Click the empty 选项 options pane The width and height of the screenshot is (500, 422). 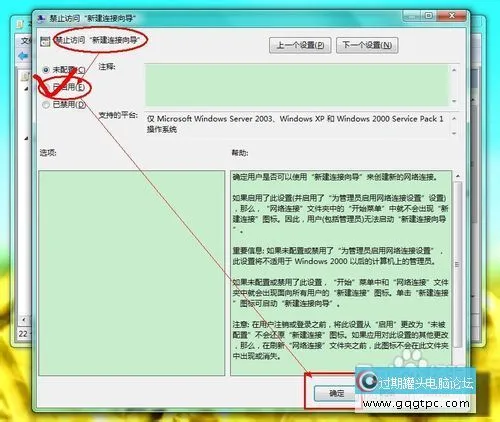pyautogui.click(x=132, y=273)
